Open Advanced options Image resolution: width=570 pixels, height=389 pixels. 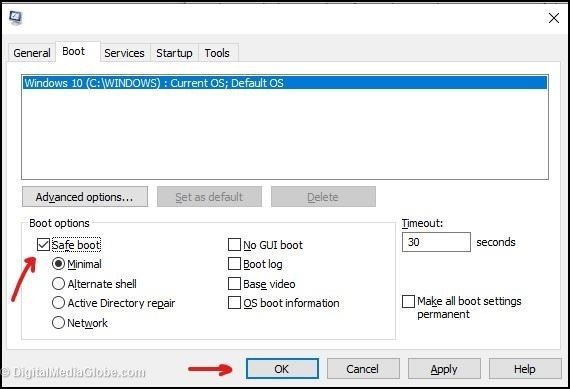tap(85, 197)
